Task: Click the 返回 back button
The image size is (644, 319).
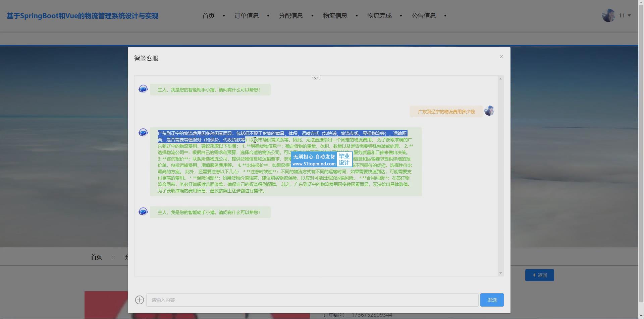Action: 539,275
